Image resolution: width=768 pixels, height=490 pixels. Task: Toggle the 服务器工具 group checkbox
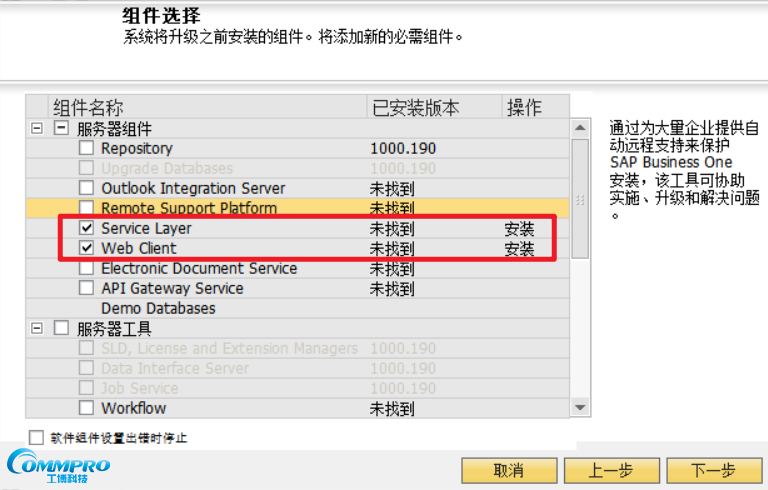click(x=61, y=328)
